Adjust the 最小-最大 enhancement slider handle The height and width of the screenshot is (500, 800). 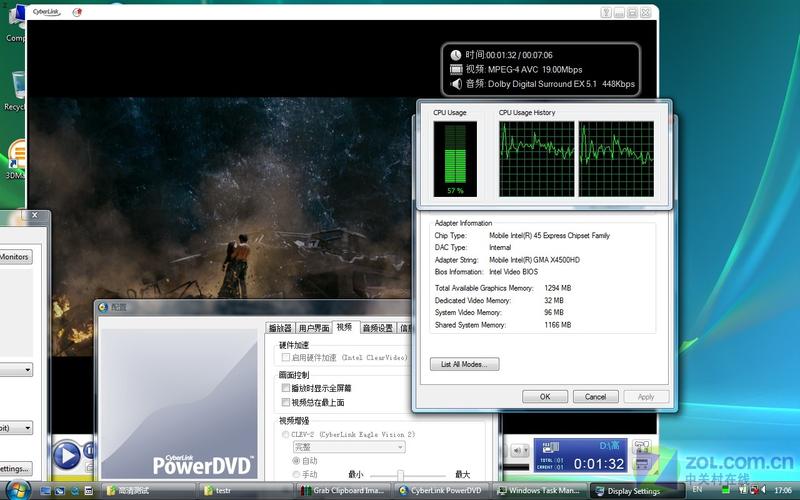401,476
